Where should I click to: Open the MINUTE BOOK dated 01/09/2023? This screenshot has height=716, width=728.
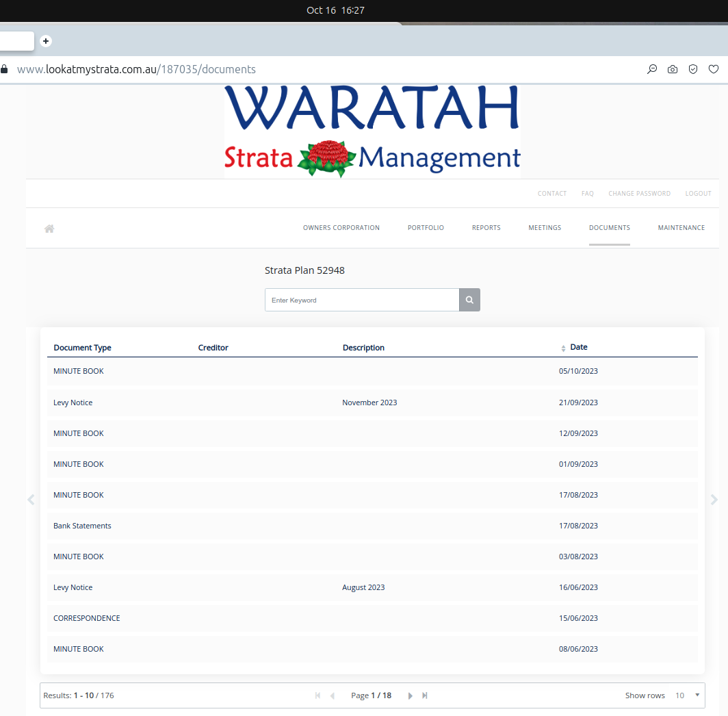click(372, 464)
